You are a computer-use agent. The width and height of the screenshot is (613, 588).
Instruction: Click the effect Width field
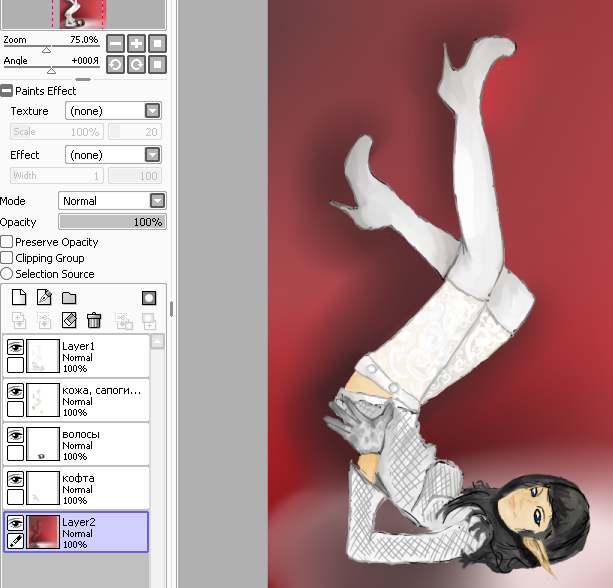click(x=57, y=176)
